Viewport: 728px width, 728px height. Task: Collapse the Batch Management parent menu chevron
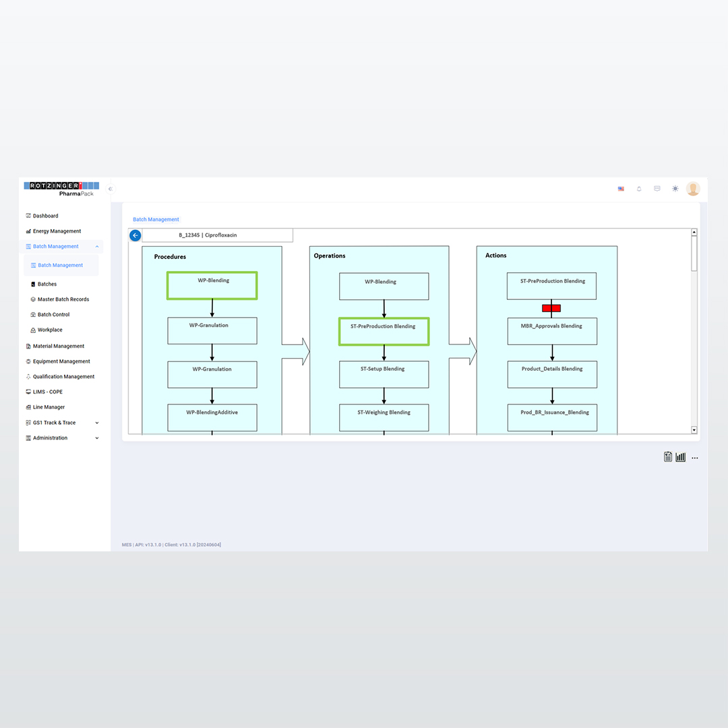click(97, 247)
